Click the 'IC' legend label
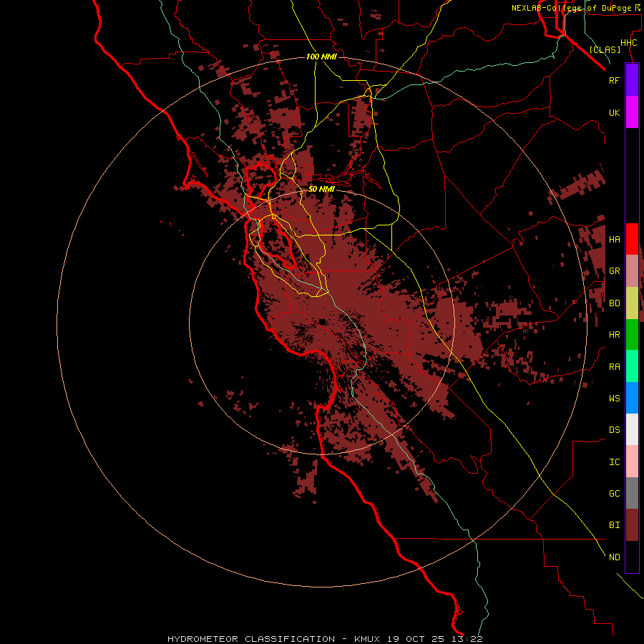 click(614, 462)
